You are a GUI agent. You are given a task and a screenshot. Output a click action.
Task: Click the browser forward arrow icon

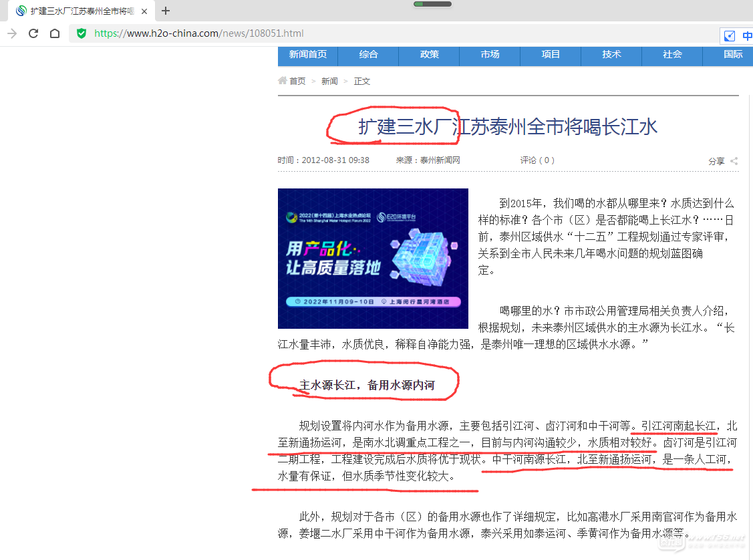coord(12,33)
